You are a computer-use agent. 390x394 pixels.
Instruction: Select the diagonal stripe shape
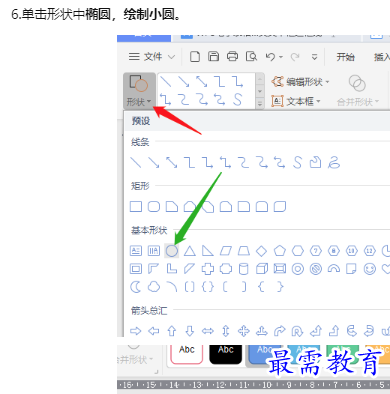tap(190, 269)
